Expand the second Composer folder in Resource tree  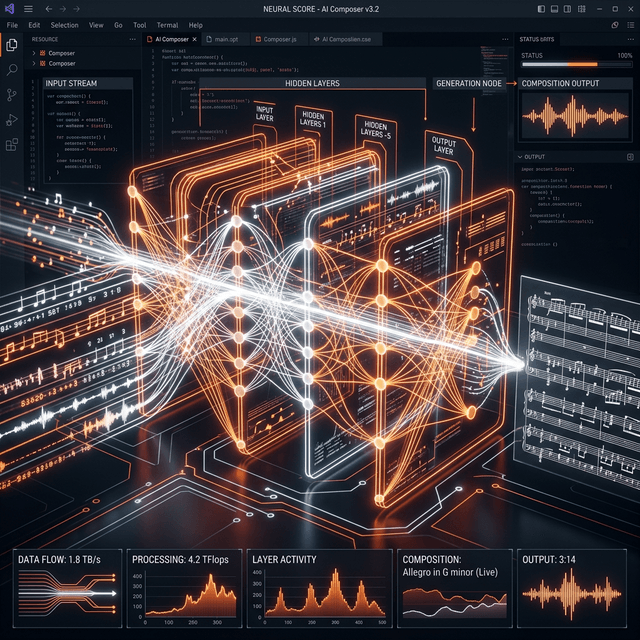click(x=34, y=63)
